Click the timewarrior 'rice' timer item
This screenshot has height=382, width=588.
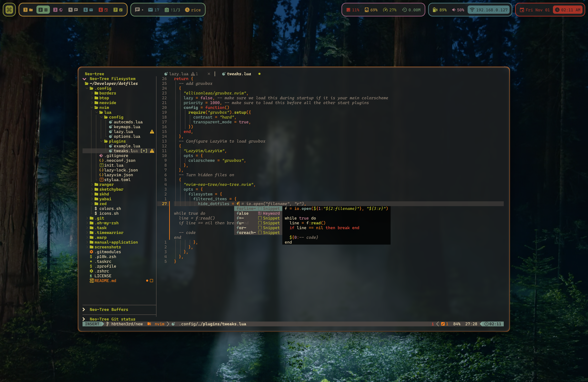pyautogui.click(x=193, y=10)
